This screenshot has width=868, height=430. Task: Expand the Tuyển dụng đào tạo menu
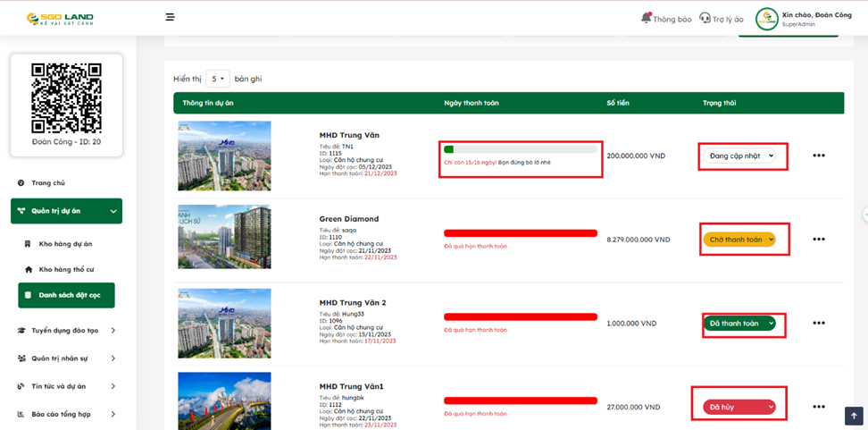point(67,331)
